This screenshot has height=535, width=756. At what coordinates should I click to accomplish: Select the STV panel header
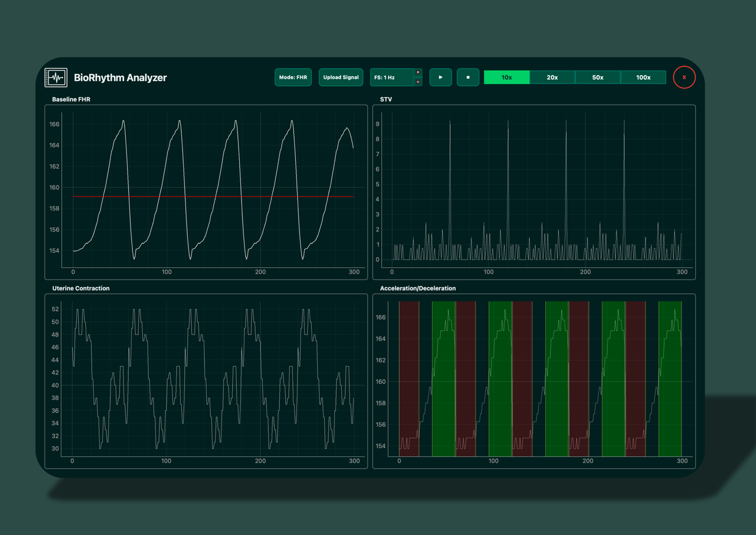click(x=386, y=99)
